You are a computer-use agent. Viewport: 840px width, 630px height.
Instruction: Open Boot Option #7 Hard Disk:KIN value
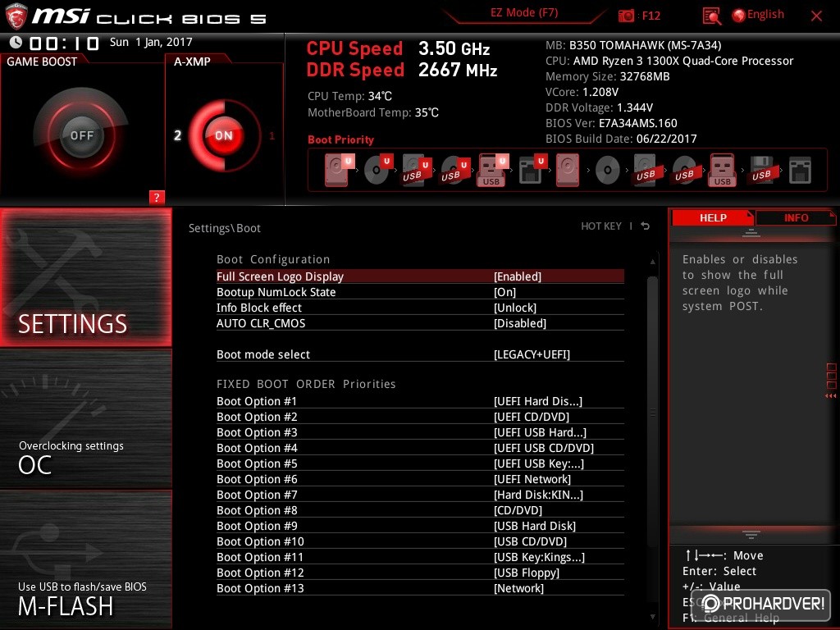538,495
